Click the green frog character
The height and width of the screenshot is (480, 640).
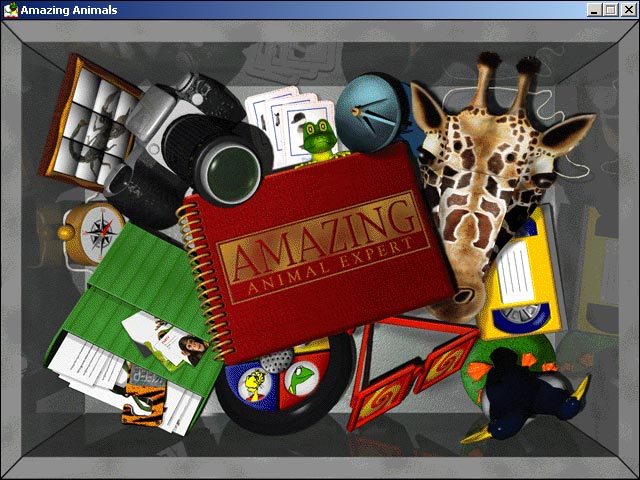point(320,142)
